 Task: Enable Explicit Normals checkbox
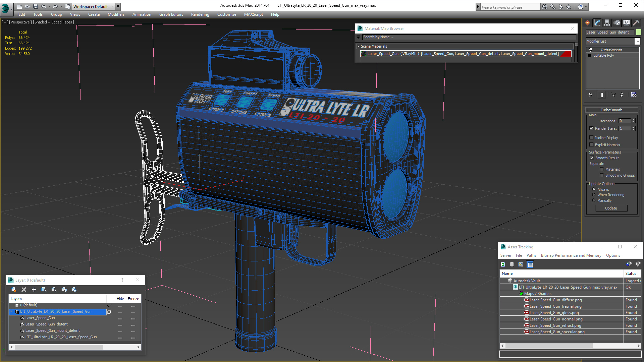tap(592, 144)
